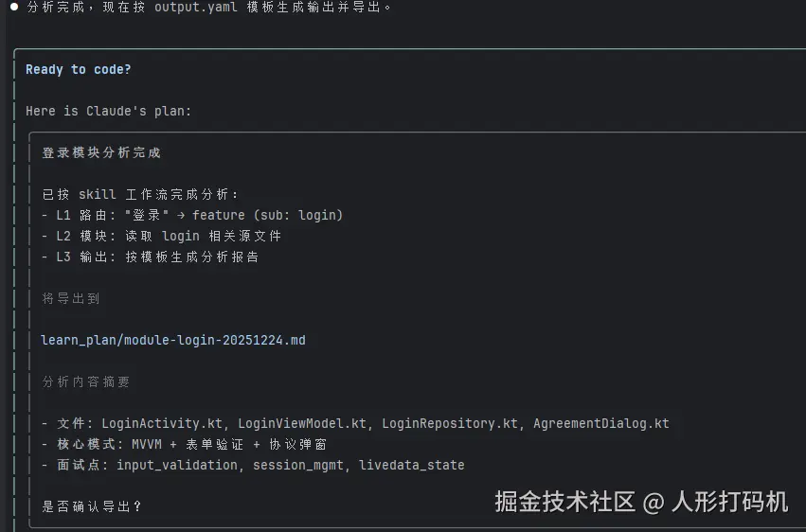Click the 将导出到 label
The image size is (806, 532).
tap(71, 298)
